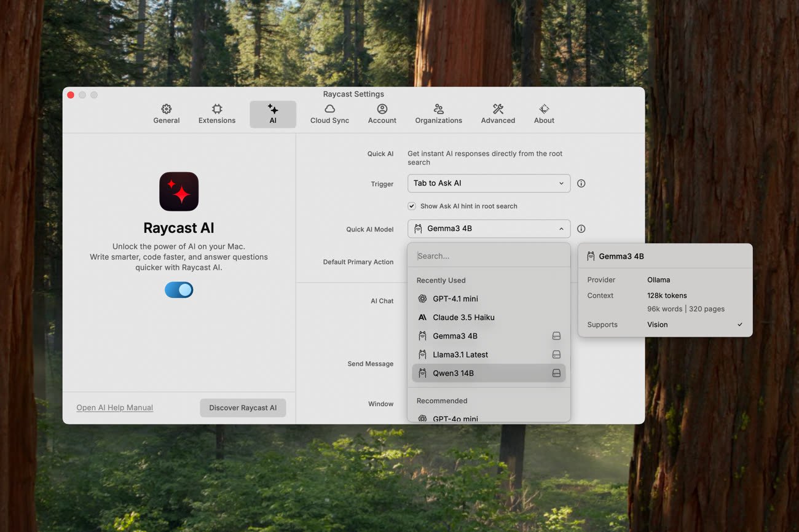Open the AI Help Manual link
This screenshot has height=532, width=799.
point(114,407)
